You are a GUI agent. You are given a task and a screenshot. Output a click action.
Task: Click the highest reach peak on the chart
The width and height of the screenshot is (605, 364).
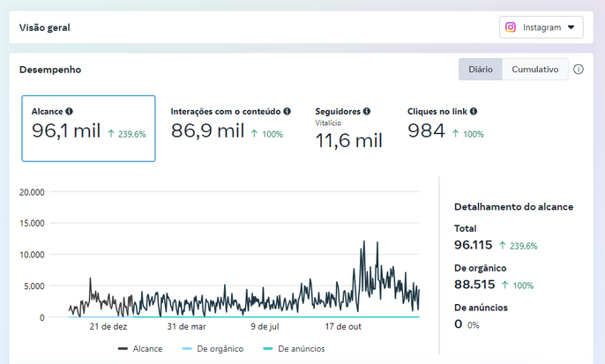(364, 241)
